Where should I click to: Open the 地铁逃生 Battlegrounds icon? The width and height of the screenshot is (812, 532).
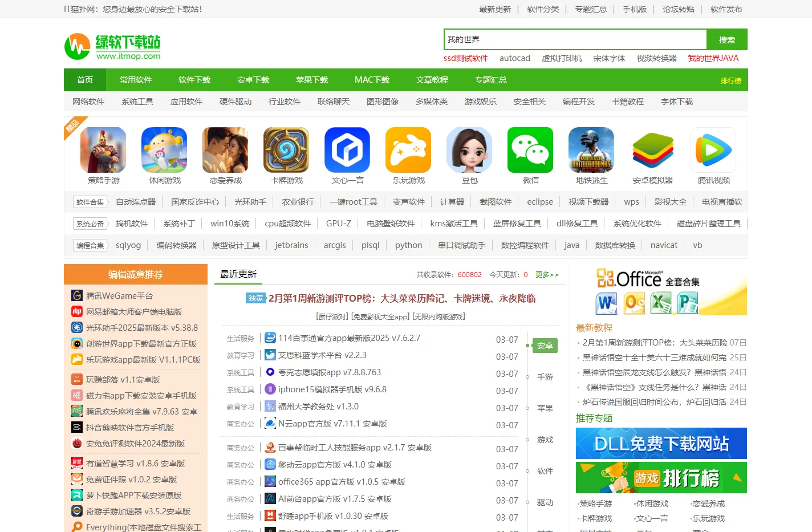(591, 150)
